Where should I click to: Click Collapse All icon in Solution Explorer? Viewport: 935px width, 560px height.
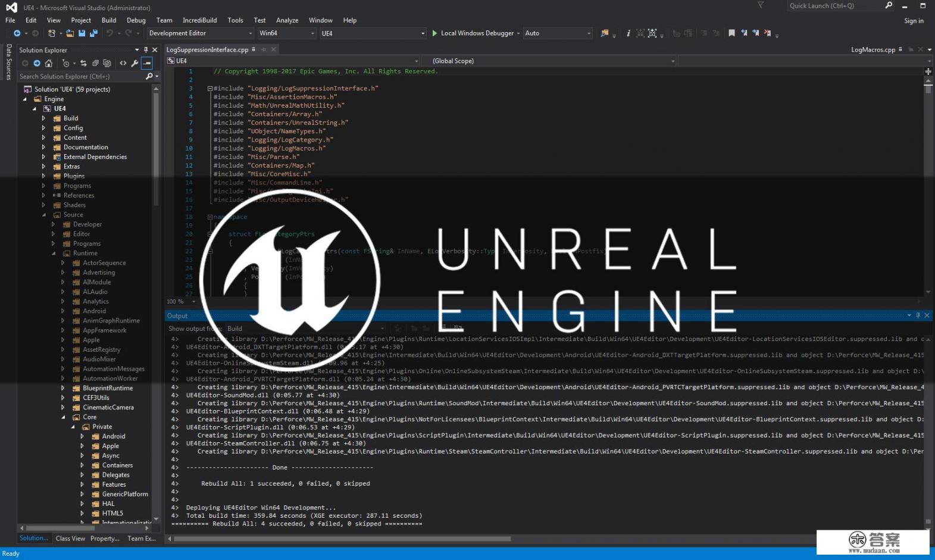click(95, 63)
